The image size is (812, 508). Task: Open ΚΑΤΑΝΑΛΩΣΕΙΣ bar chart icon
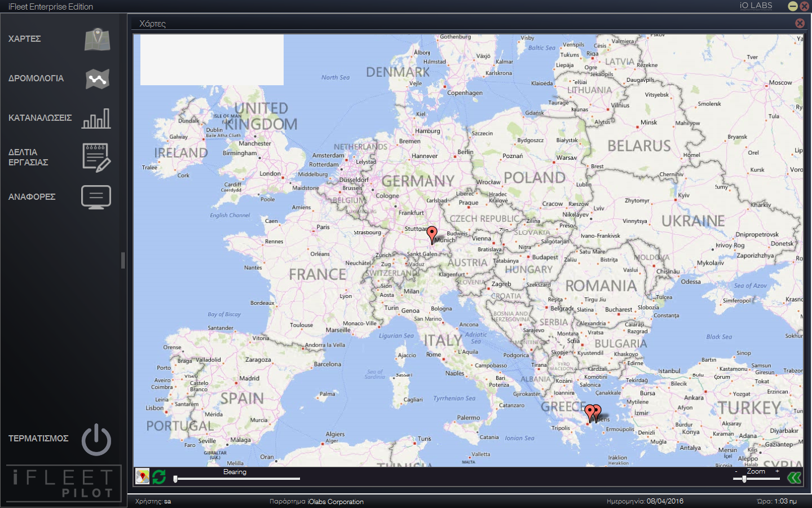click(96, 119)
